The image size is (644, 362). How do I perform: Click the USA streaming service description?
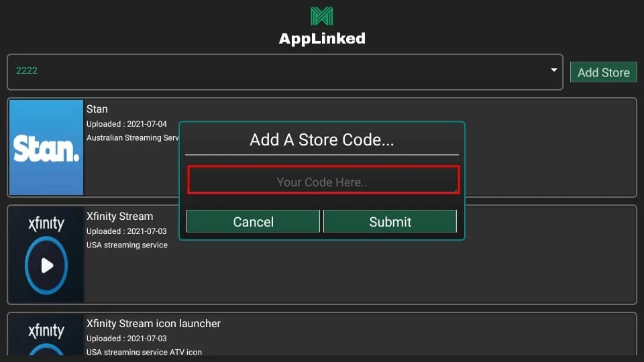(127, 245)
